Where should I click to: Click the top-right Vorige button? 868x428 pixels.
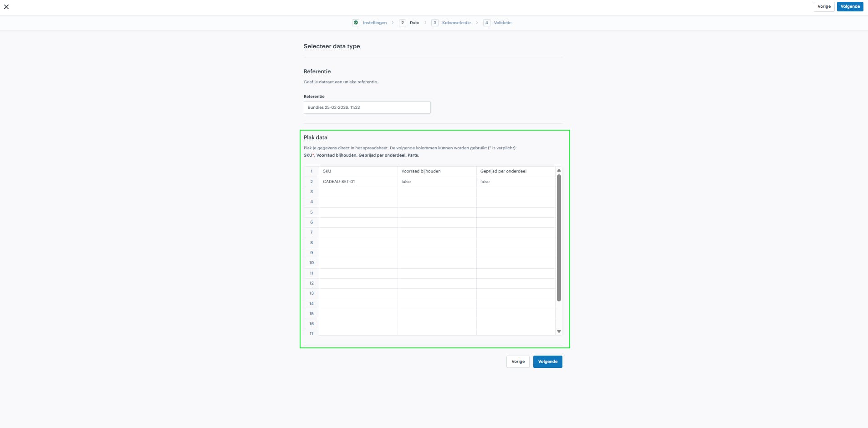(x=824, y=6)
